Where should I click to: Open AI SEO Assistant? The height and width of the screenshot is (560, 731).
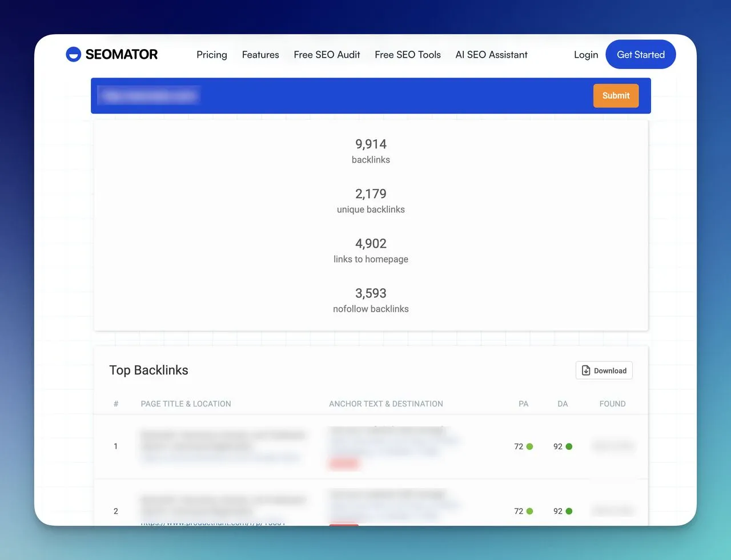click(491, 55)
